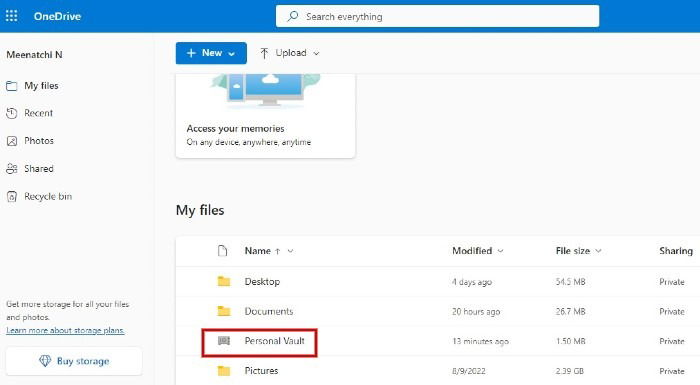Open the Name column options chevron
700x385 pixels.
pos(290,251)
